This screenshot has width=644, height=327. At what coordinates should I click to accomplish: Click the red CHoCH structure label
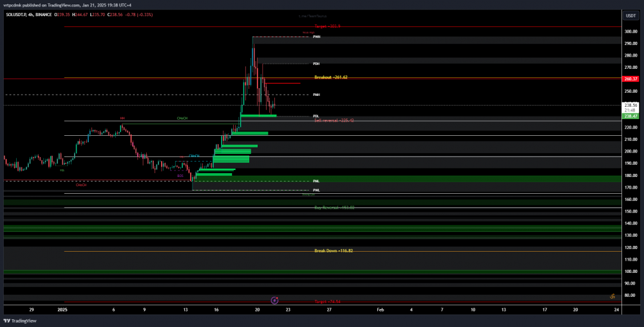tap(81, 185)
